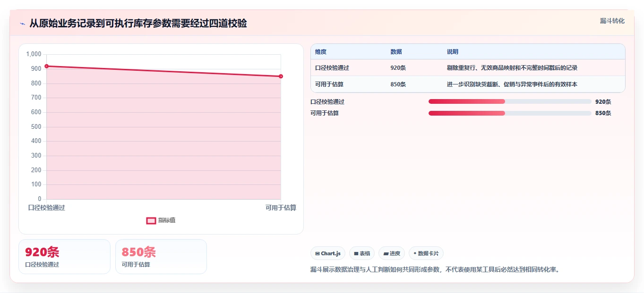Click the Chart.js tag chip
Screen dimensions: 644x293
(x=328, y=253)
